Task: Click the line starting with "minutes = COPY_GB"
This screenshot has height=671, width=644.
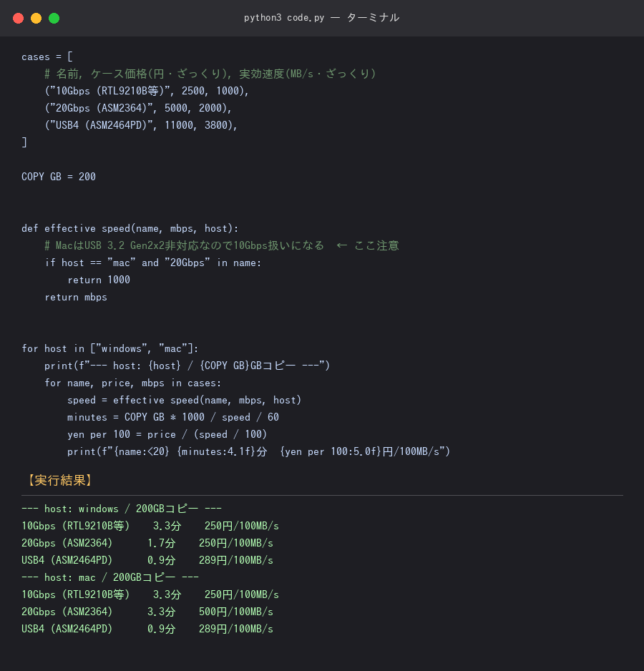Action: 173,417
